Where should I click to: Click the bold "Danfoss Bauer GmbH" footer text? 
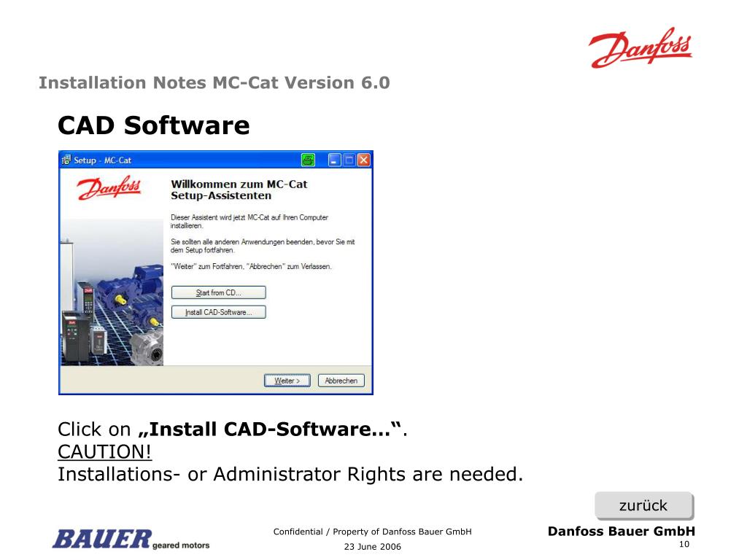coord(622,532)
